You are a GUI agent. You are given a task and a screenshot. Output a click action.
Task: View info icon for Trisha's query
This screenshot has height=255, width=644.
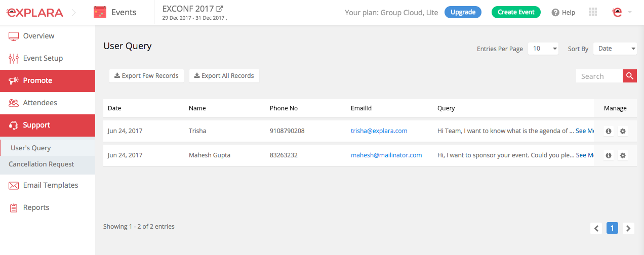tap(609, 131)
